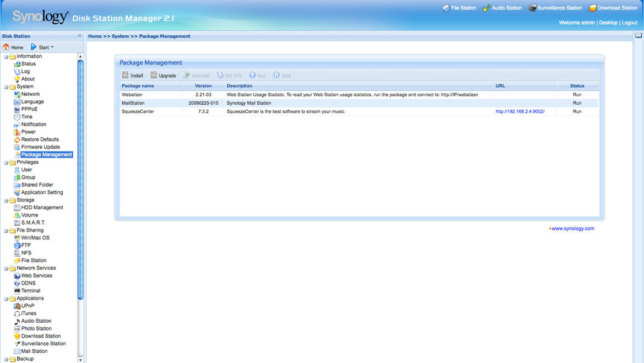Collapse the Storage tree folder
644x363 pixels.
click(x=6, y=201)
